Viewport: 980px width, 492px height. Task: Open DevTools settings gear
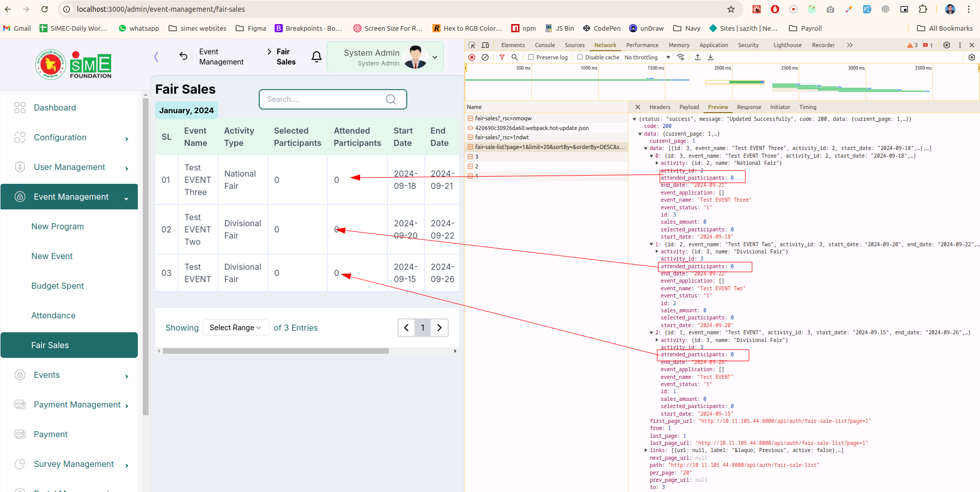click(947, 45)
